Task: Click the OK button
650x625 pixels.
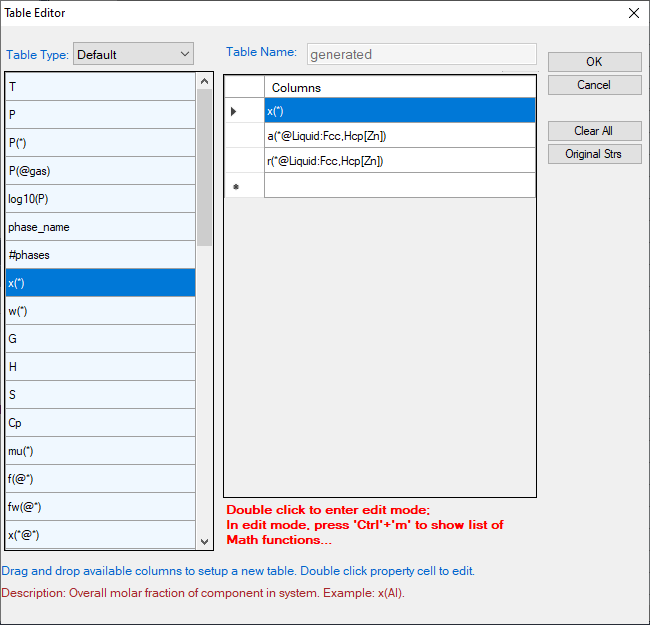Action: 594,62
